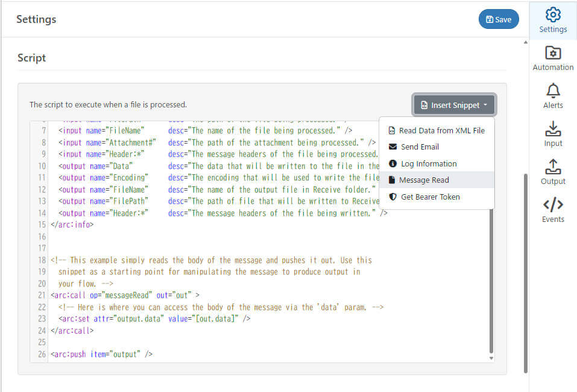This screenshot has height=392, width=577.
Task: Save the settings with the Save button
Action: (498, 19)
